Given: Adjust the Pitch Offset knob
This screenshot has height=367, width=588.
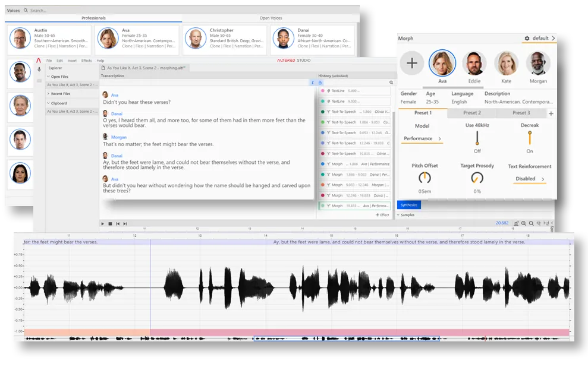Looking at the screenshot, I should point(425,178).
